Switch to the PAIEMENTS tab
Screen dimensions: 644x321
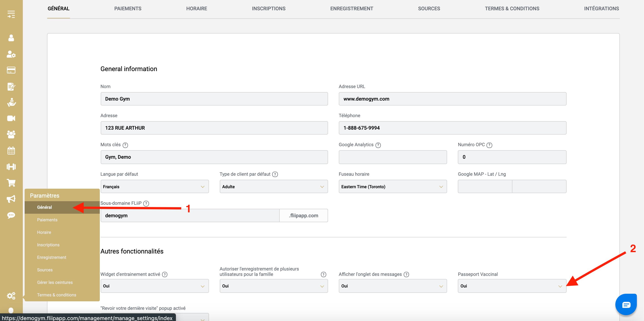pos(128,8)
